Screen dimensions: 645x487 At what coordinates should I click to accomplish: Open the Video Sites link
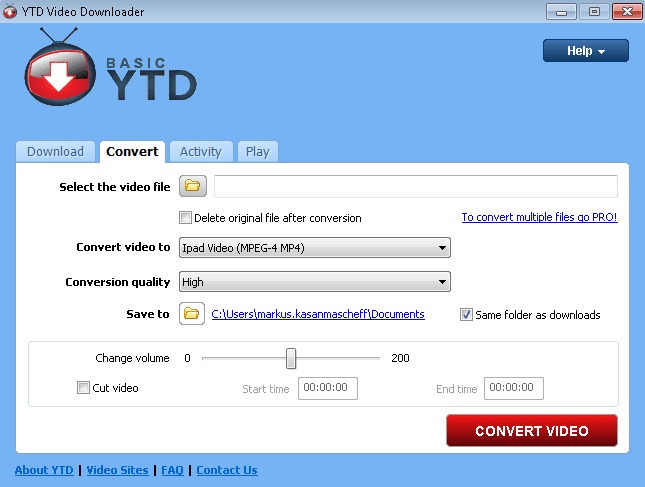(x=117, y=470)
